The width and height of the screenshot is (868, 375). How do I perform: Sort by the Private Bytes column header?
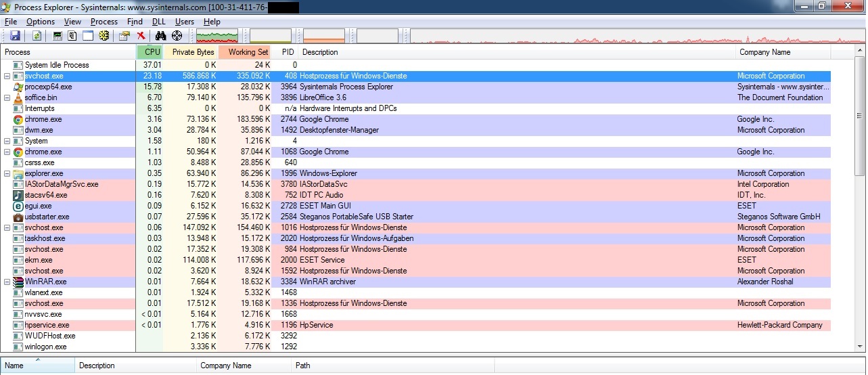click(x=190, y=52)
